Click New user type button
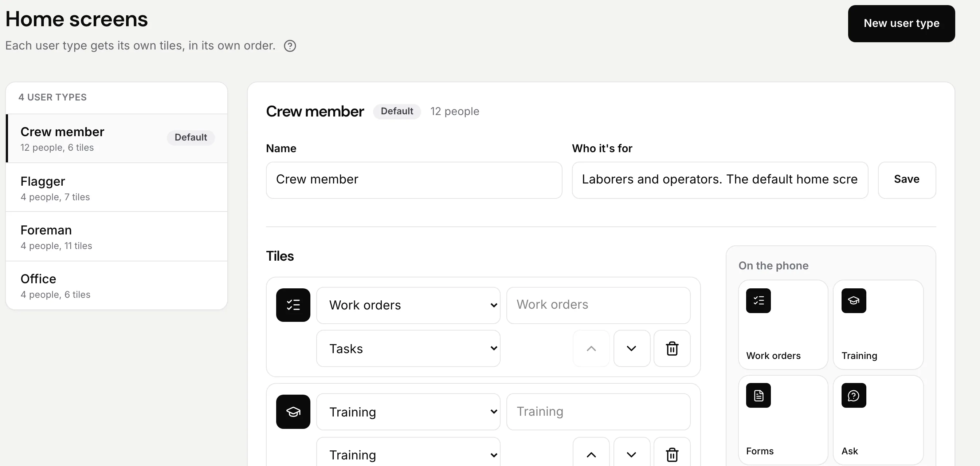The height and width of the screenshot is (466, 980). tap(901, 24)
